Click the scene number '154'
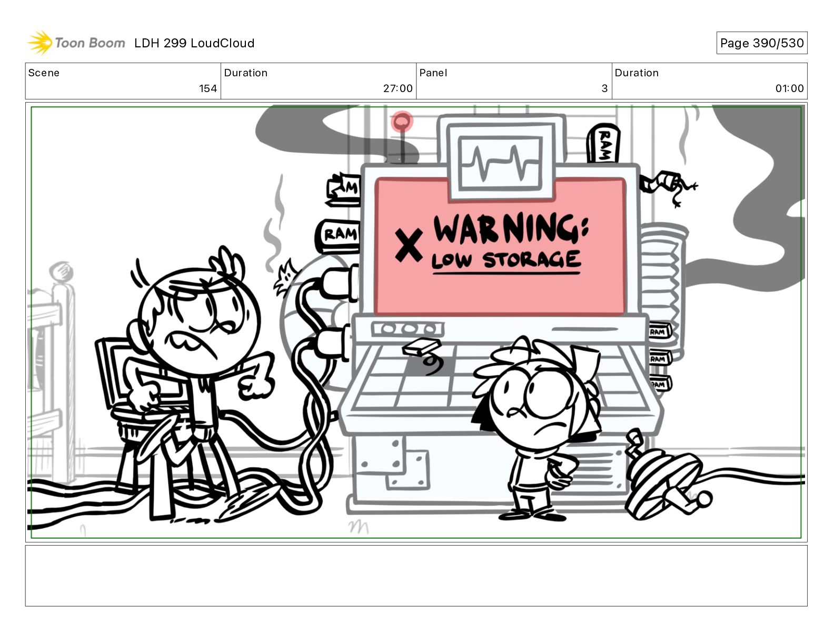Viewport: 834px width, 644px height. click(208, 88)
